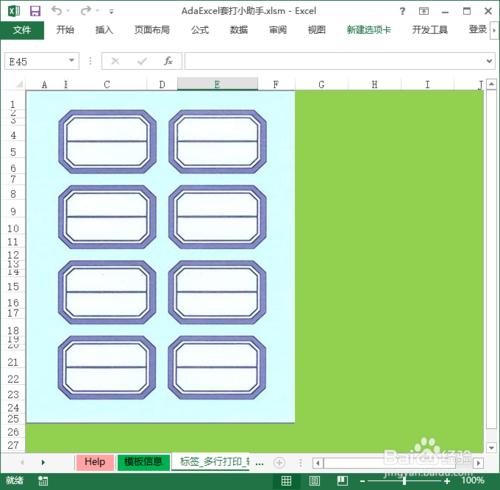Switch to Page Break Preview icon
The image size is (500, 490).
(342, 481)
